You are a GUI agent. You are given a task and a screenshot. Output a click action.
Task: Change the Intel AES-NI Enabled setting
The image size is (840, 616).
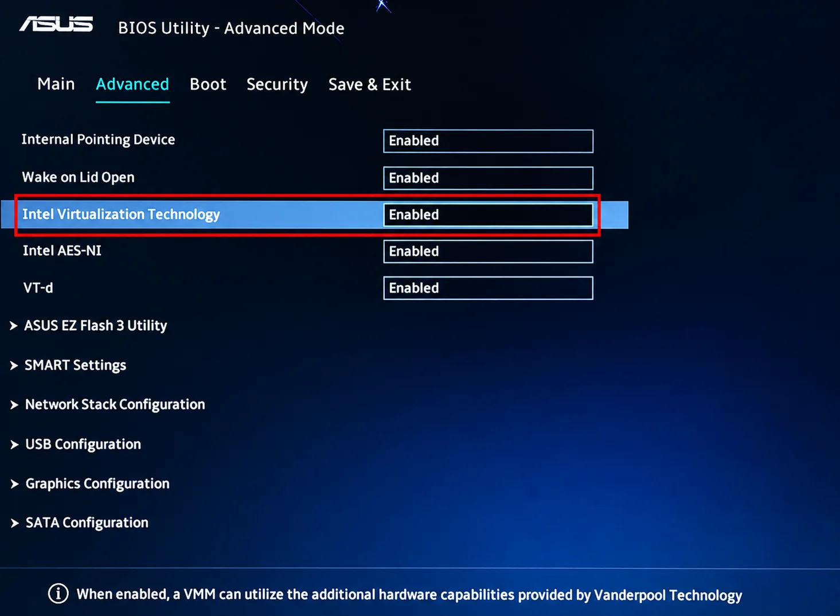488,251
